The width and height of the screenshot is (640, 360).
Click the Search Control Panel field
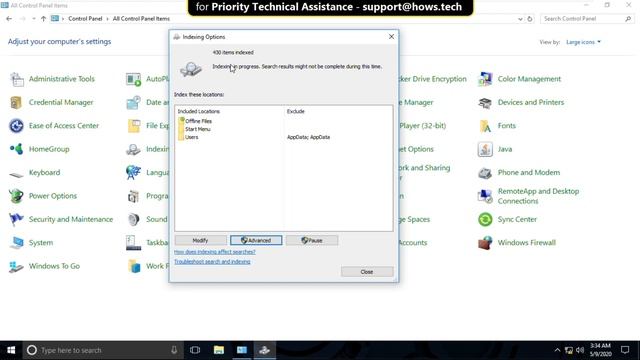[x=587, y=19]
